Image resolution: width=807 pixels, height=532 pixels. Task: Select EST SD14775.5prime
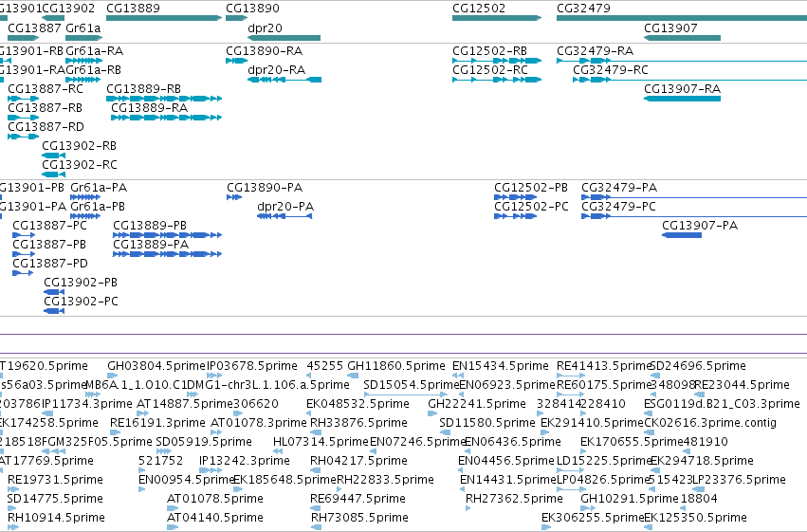pyautogui.click(x=55, y=499)
